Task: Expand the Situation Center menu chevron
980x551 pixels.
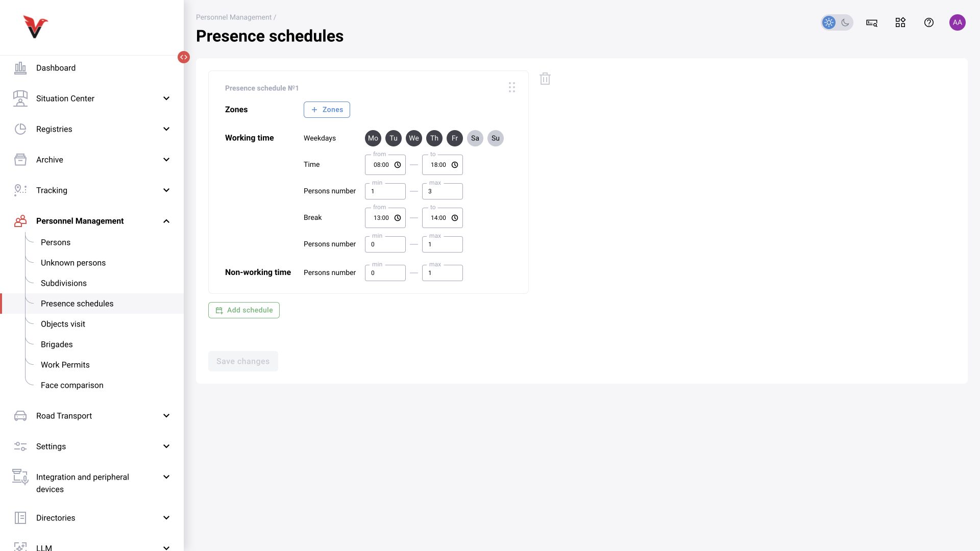Action: coord(166,98)
